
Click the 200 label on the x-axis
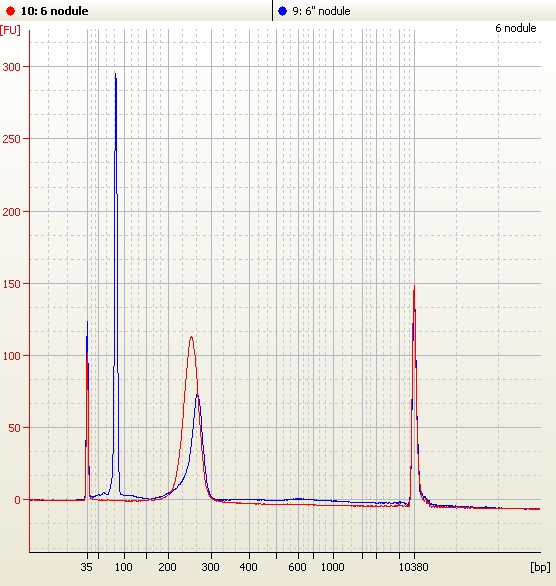(167, 567)
